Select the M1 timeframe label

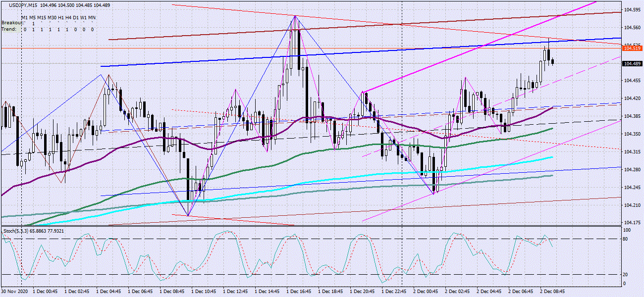tap(25, 17)
